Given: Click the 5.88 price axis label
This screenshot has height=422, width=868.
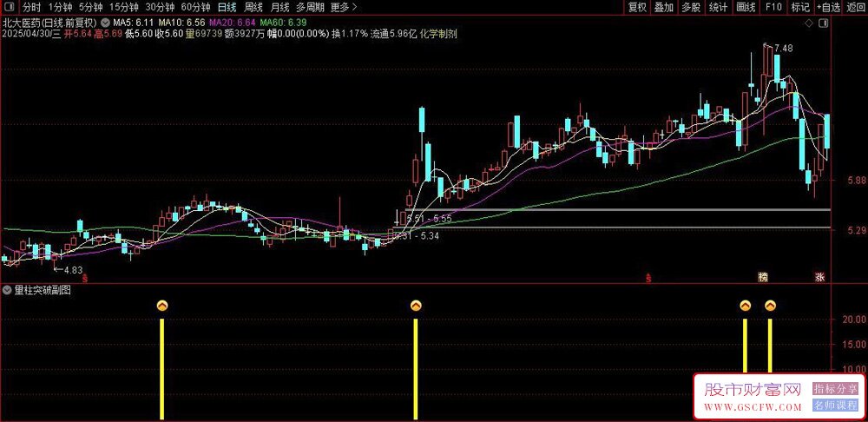Looking at the screenshot, I should pos(857,181).
